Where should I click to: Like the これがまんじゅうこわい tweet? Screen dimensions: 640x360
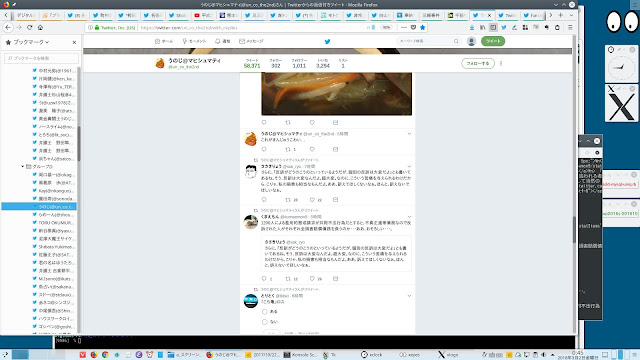tap(312, 149)
